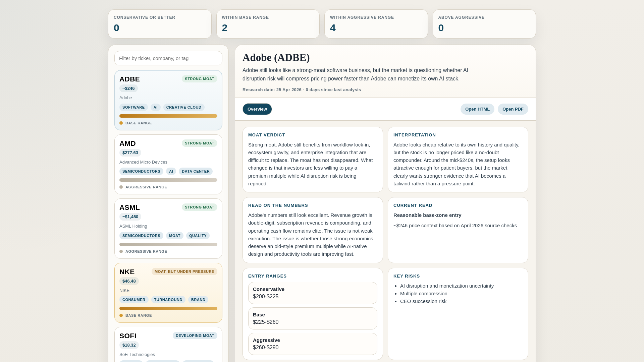Click the Research date line
The height and width of the screenshot is (362, 644).
(302, 90)
